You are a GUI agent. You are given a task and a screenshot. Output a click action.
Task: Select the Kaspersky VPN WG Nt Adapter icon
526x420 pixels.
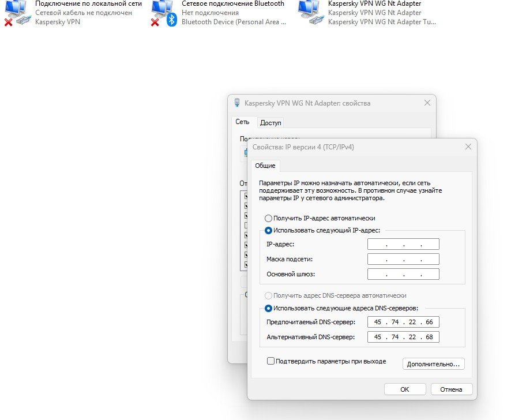click(x=311, y=13)
